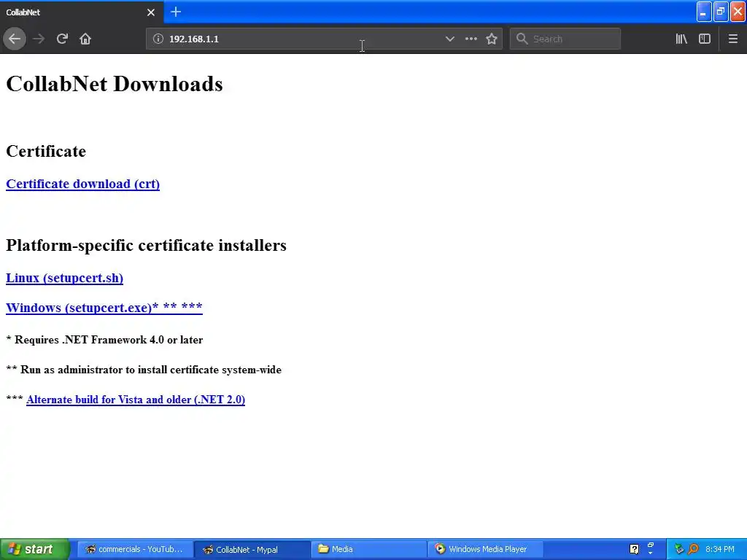Click the green network tray icon
Viewport: 747px width, 560px height.
click(x=679, y=549)
